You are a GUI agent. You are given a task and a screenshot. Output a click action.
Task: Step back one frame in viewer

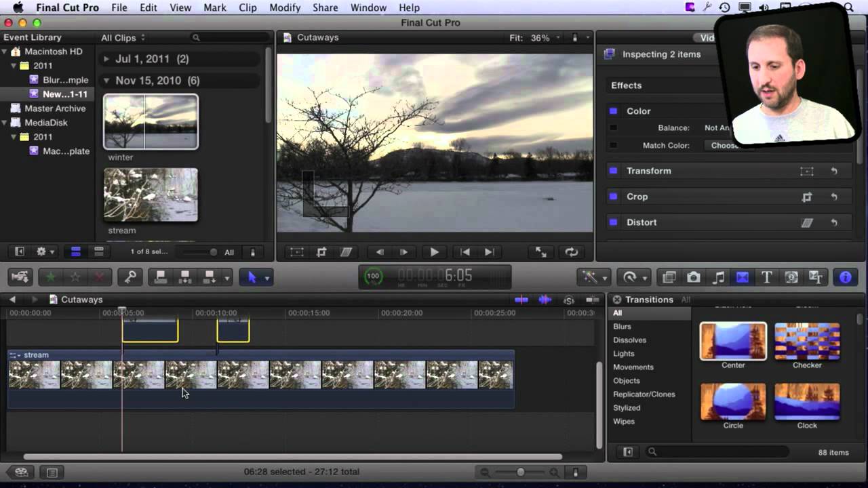click(380, 252)
